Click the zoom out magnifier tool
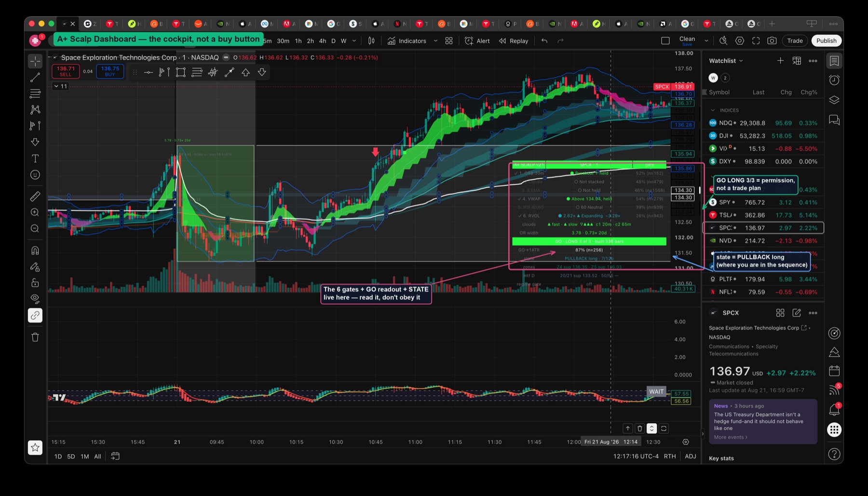 (x=35, y=228)
